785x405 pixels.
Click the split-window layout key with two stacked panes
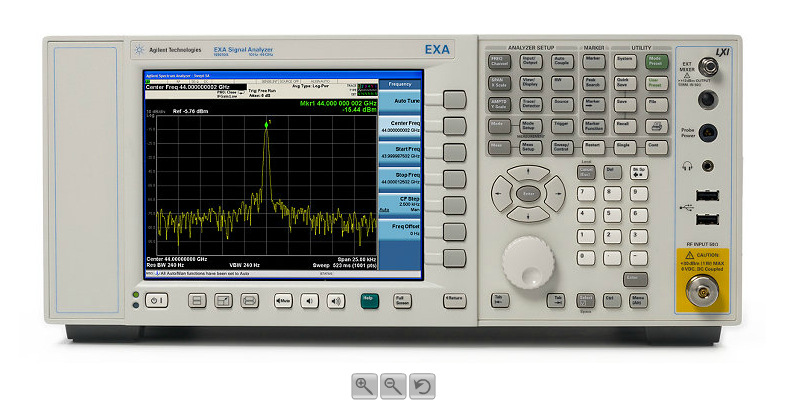click(x=197, y=300)
